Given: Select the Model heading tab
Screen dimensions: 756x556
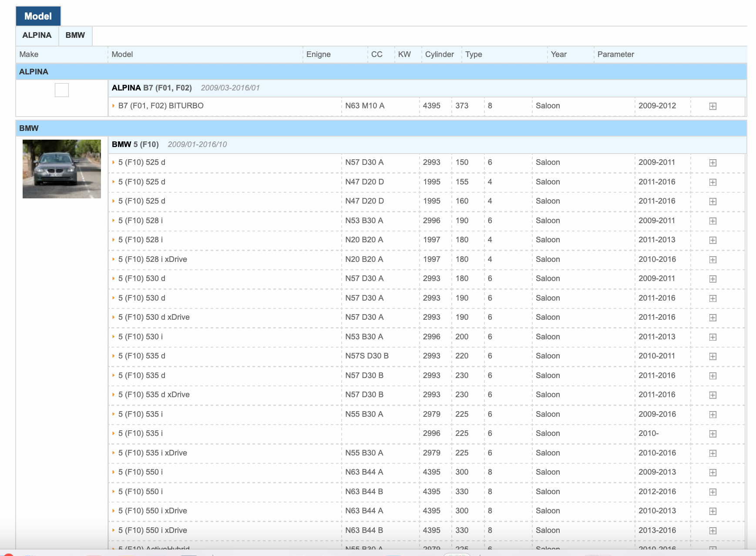Looking at the screenshot, I should (x=38, y=16).
